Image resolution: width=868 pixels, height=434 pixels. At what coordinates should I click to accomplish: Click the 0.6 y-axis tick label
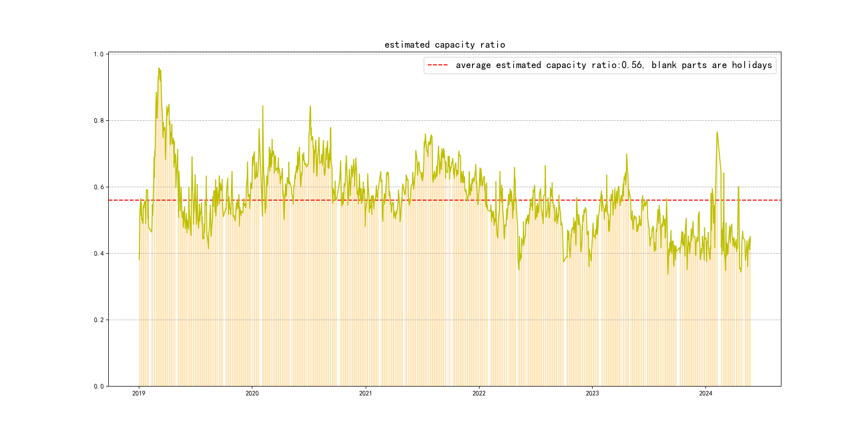(x=98, y=187)
